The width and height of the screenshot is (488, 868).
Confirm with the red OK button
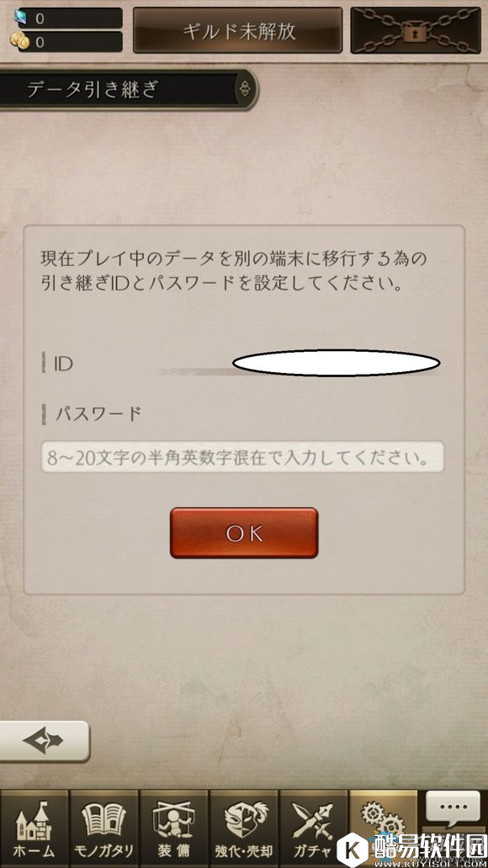tap(244, 533)
